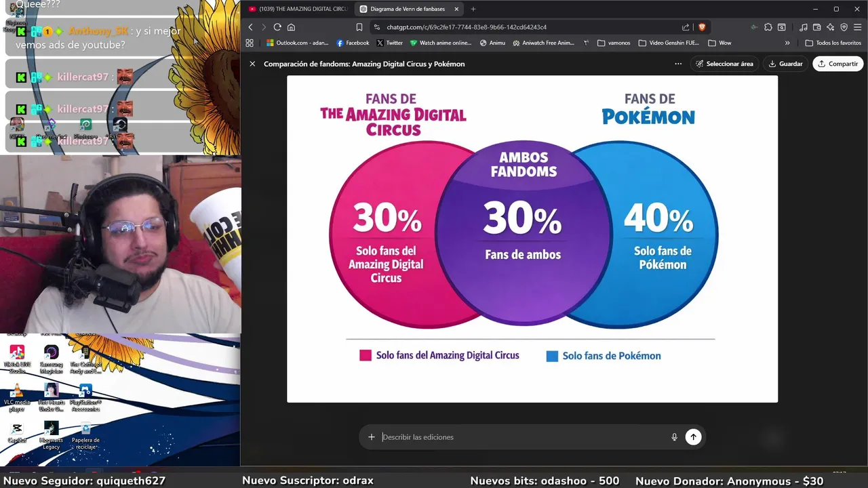
Task: Open Samsung Magician desktop shortcut
Action: tap(51, 359)
